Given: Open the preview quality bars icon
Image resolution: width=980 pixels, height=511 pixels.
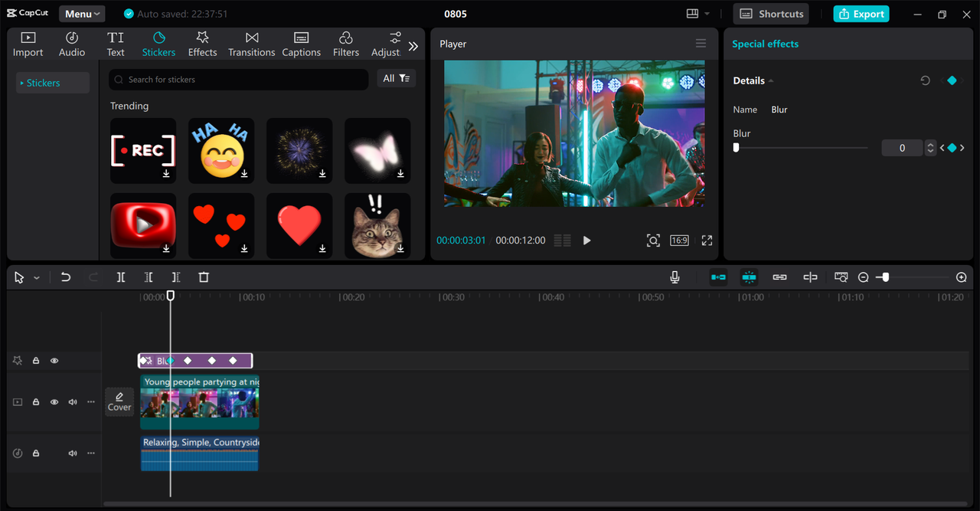Looking at the screenshot, I should [x=562, y=241].
